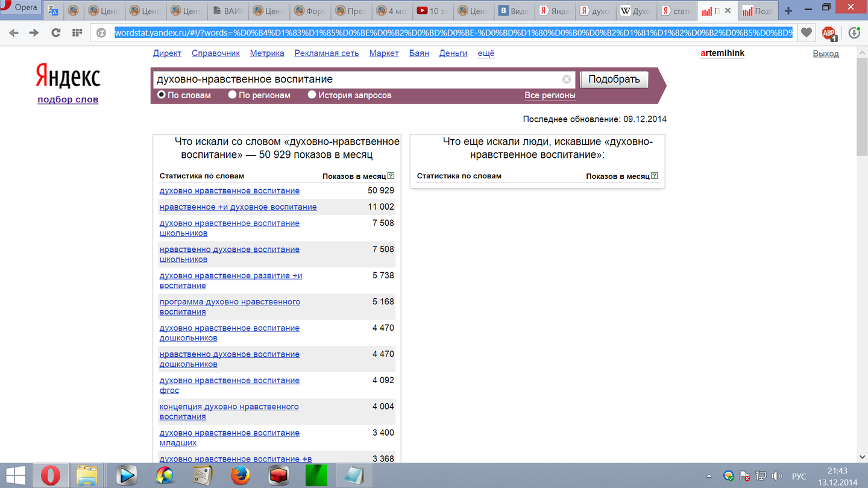Click the browser Back arrow
This screenshot has width=868, height=488.
pos(14,33)
